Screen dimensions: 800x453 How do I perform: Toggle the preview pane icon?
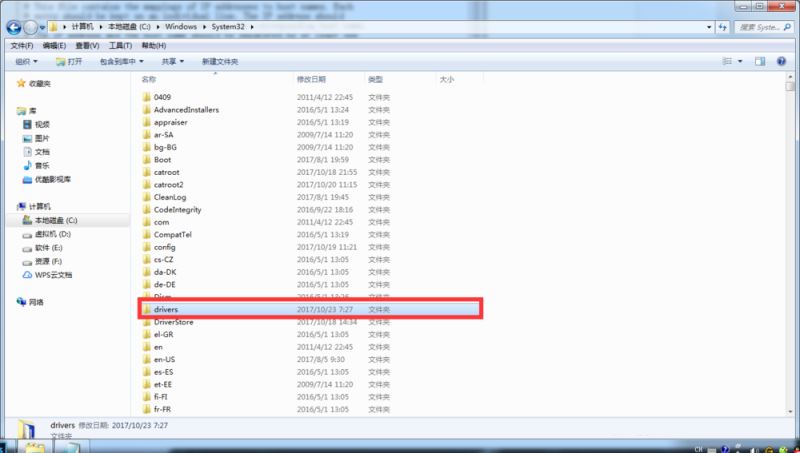click(x=760, y=61)
